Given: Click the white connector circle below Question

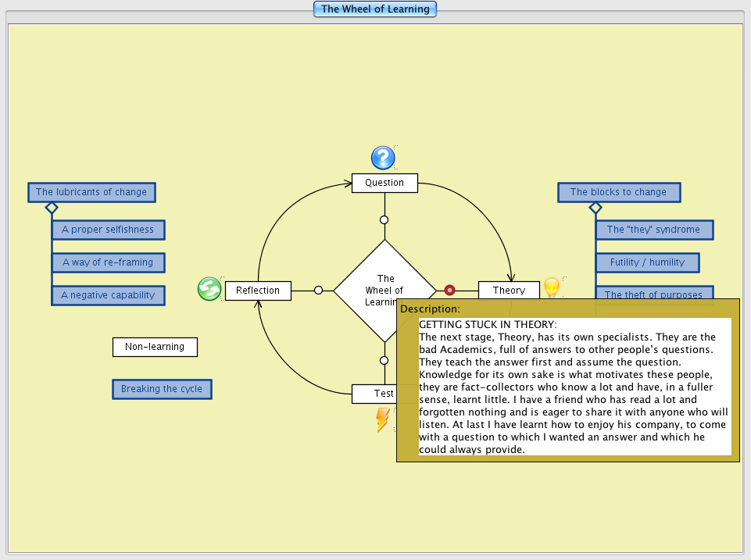Looking at the screenshot, I should pos(384,219).
